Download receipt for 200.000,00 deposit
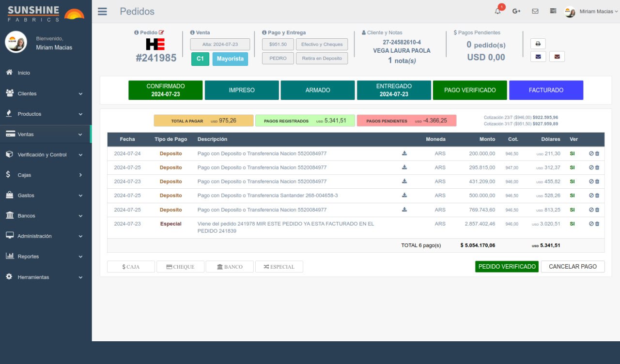Image resolution: width=620 pixels, height=364 pixels. [404, 153]
